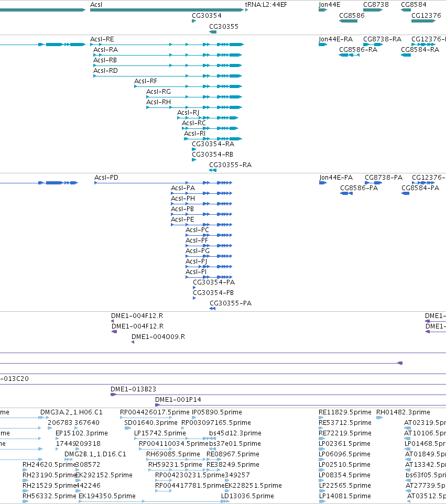
Task: Click EST label RE72219.5prime
Action: pyautogui.click(x=345, y=433)
